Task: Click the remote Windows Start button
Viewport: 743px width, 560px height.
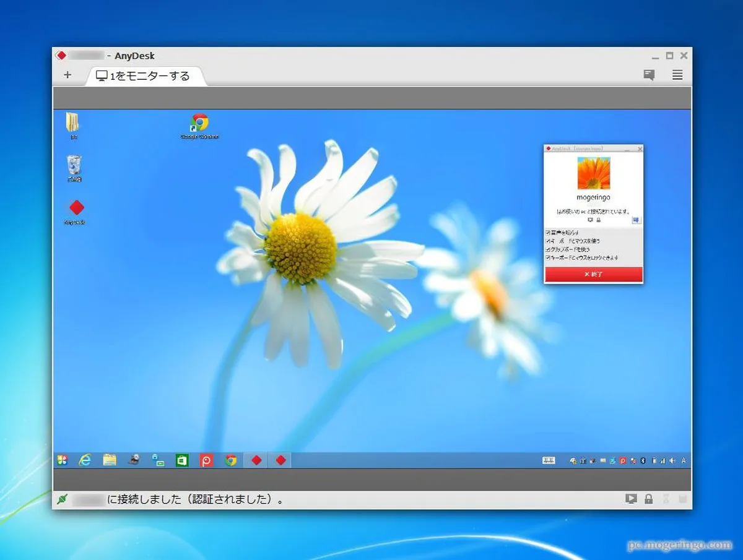Action: click(62, 460)
